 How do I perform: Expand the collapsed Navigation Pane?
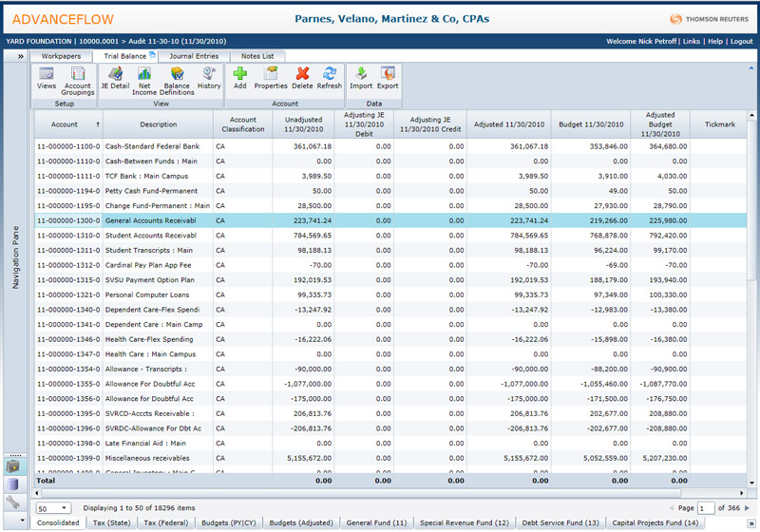click(19, 57)
